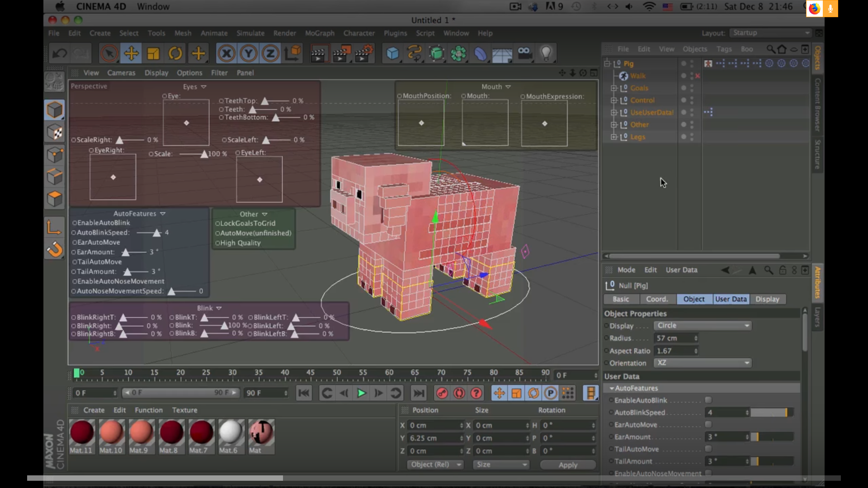Expand the Legs object tree
The image size is (868, 488).
point(614,137)
